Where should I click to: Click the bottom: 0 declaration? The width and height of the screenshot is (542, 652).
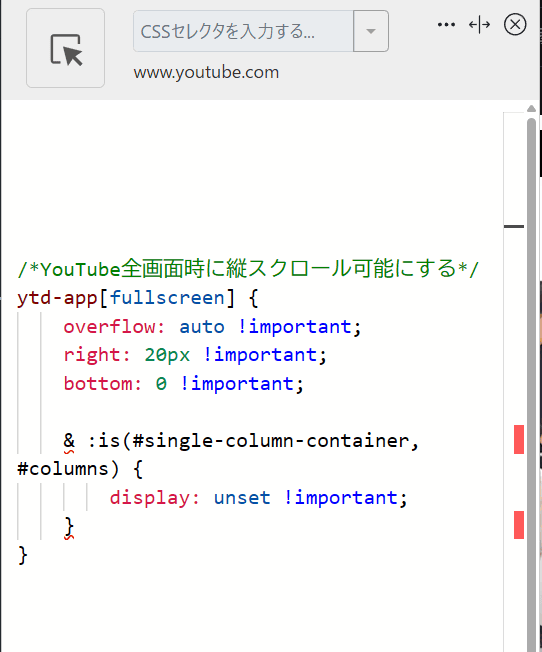[183, 383]
